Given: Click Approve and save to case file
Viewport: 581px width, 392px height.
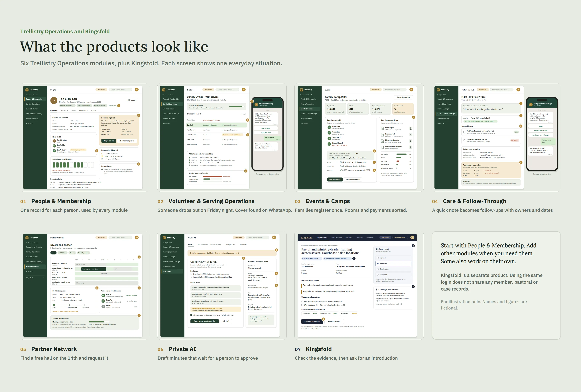Looking at the screenshot, I should [204, 321].
